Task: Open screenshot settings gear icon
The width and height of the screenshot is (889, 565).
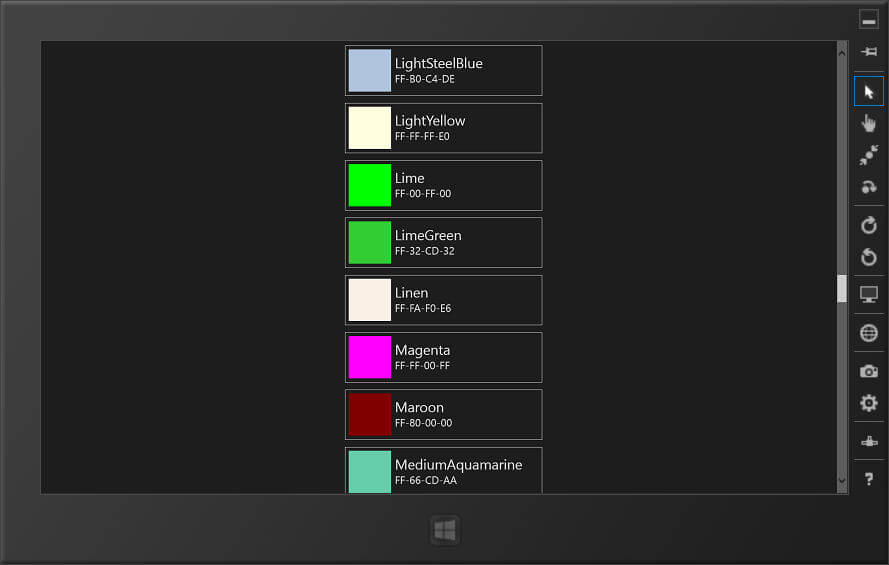Action: pyautogui.click(x=869, y=403)
